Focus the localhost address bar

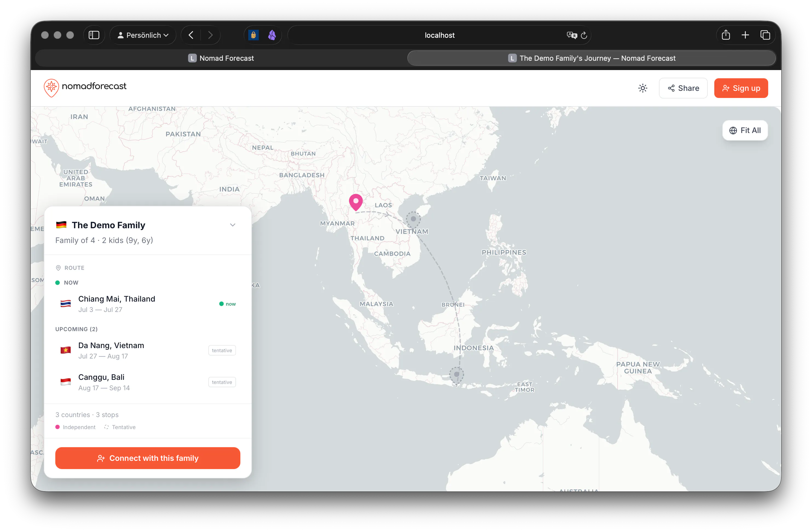[x=439, y=35]
